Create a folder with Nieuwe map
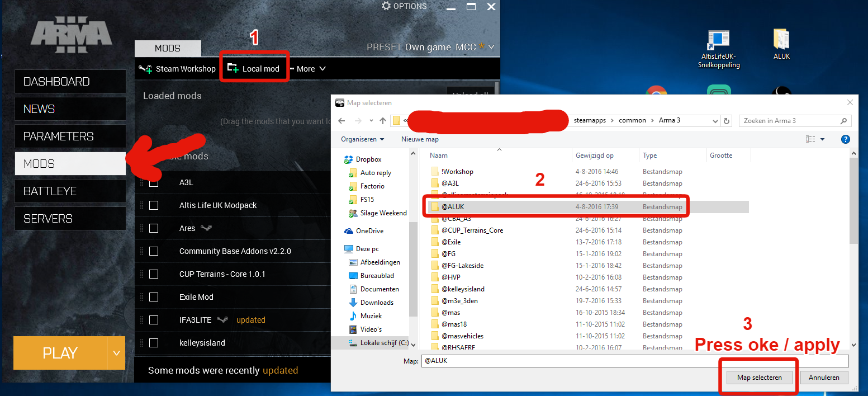This screenshot has height=396, width=868. pos(420,139)
